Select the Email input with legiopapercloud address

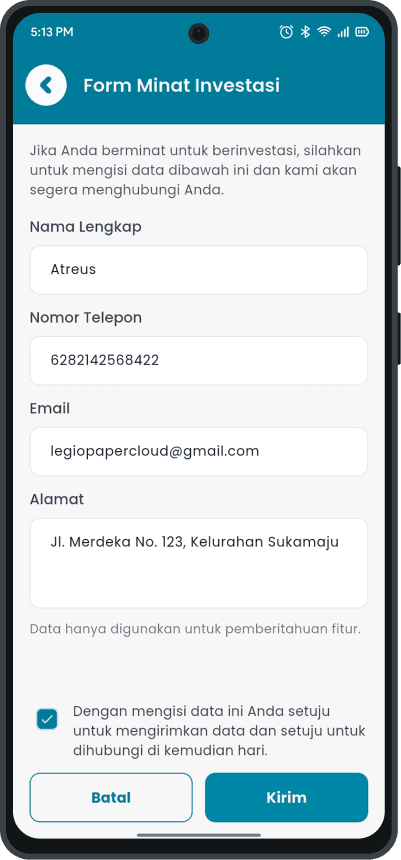click(x=199, y=452)
